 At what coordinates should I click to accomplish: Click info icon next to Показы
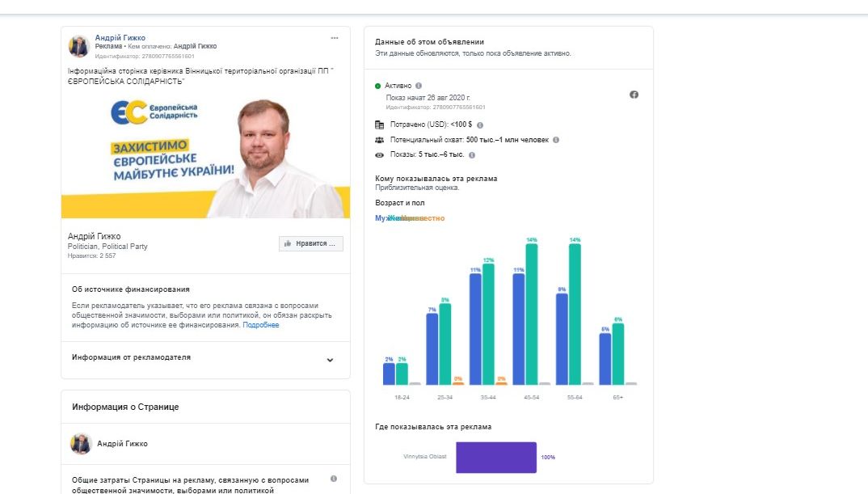pyautogui.click(x=472, y=154)
